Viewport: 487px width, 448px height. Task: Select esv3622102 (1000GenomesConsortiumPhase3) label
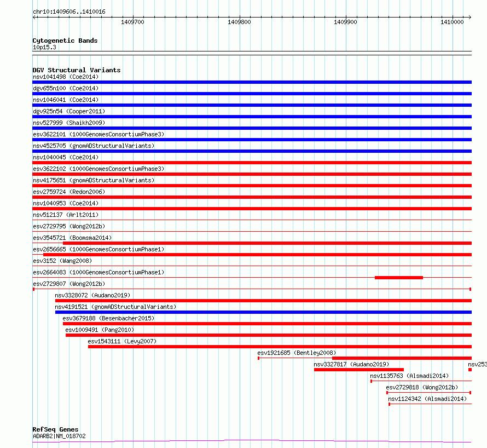(x=98, y=169)
